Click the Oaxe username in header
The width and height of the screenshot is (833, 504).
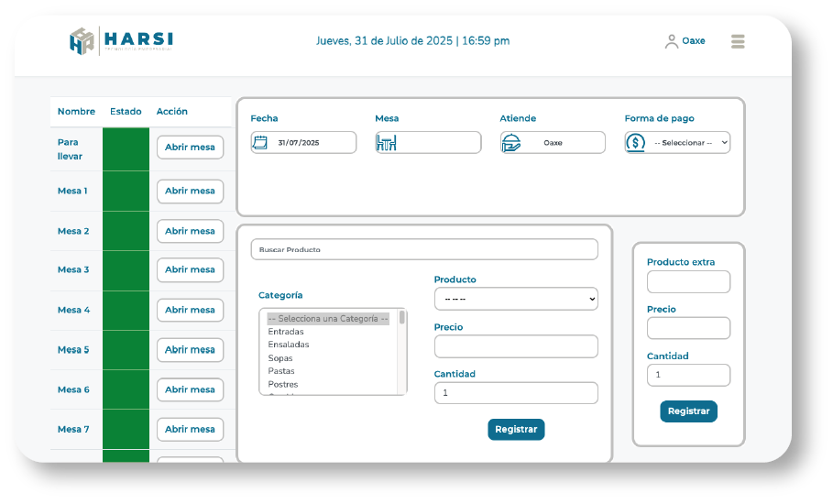694,41
